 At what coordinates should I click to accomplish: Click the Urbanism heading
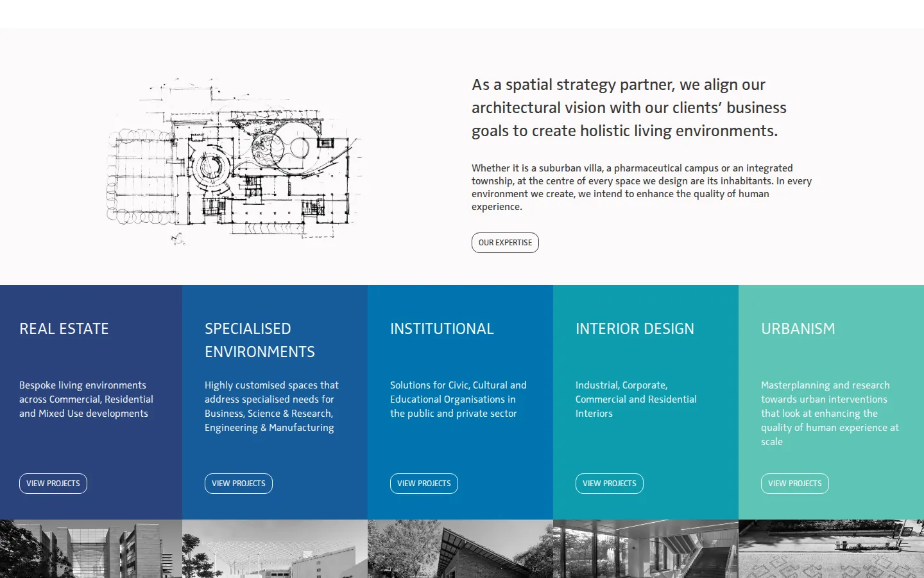(x=798, y=329)
